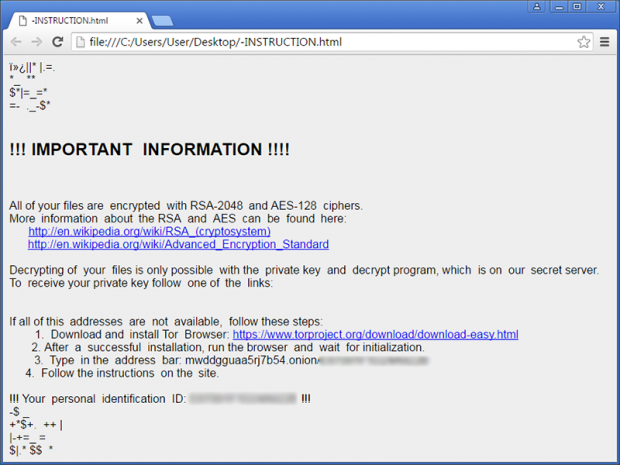Image resolution: width=620 pixels, height=465 pixels.
Task: Click 'All of your files are encrypted' sentence
Action: tap(186, 206)
